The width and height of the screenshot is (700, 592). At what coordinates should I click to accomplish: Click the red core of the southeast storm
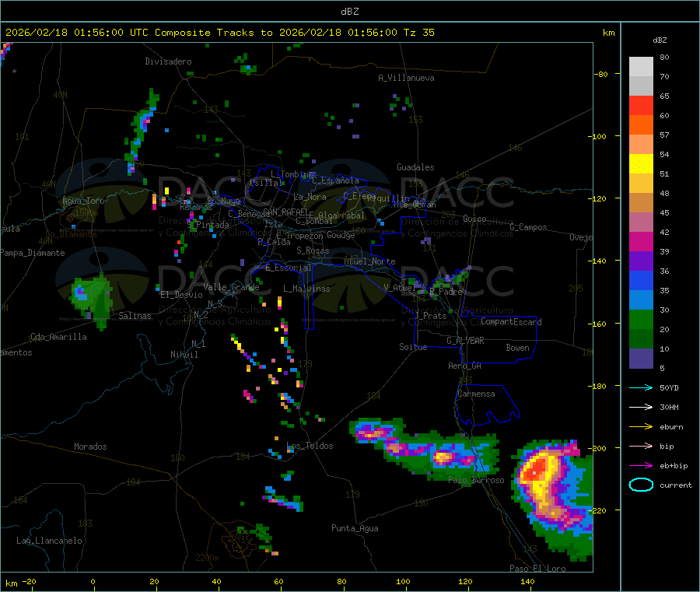534,471
